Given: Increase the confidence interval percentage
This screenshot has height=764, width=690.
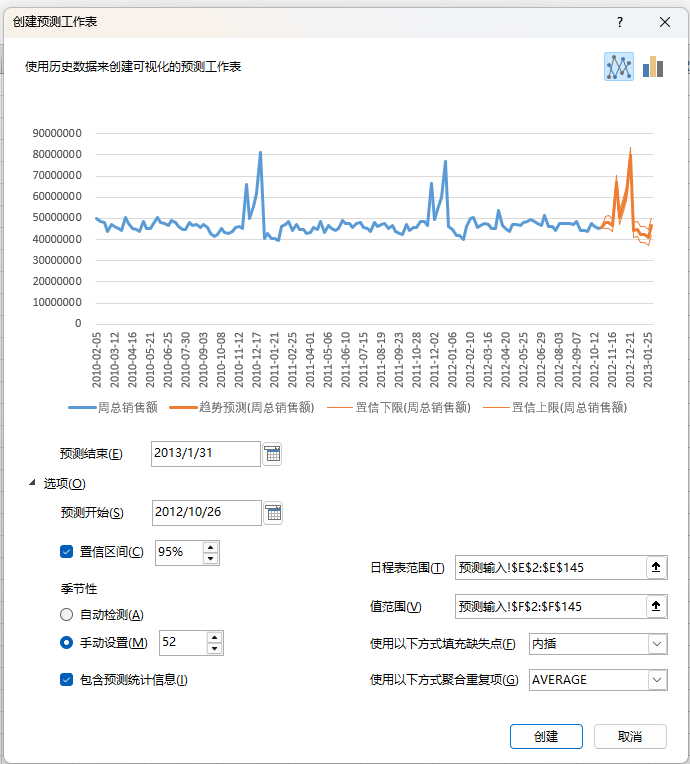Looking at the screenshot, I should [211, 547].
